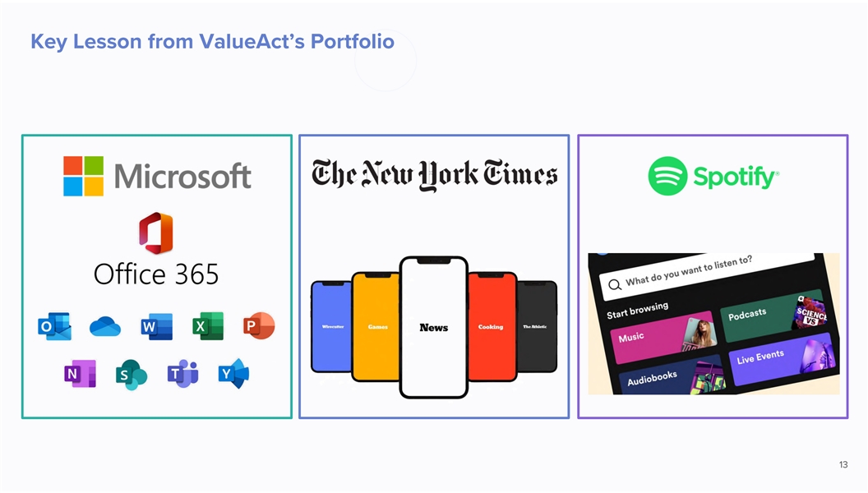
Task: Open the Word app icon
Action: [x=156, y=326]
